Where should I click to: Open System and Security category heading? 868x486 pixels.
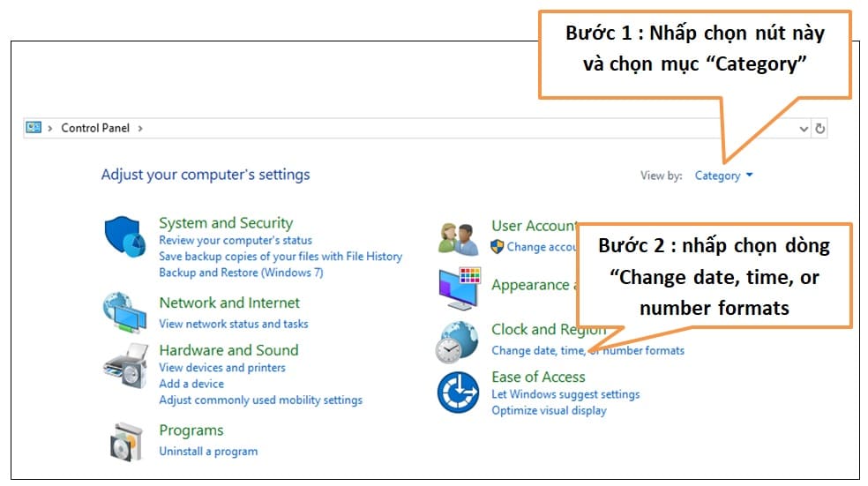point(225,223)
